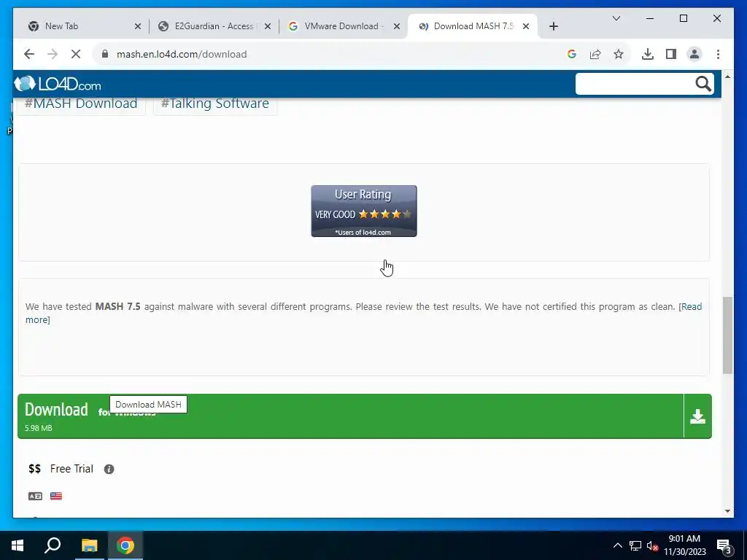Select the Download MASH 7.5 tab

[x=473, y=26]
